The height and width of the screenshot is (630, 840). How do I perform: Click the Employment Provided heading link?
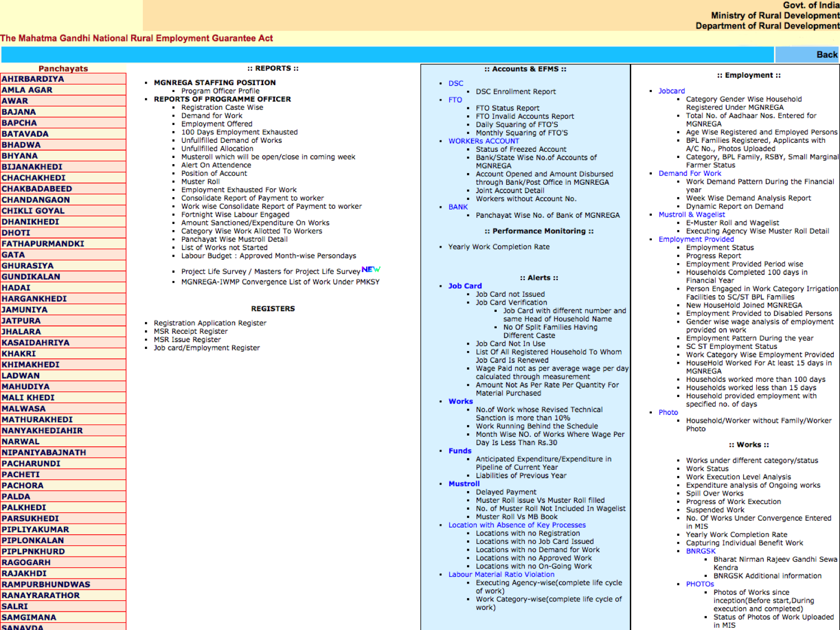point(696,239)
